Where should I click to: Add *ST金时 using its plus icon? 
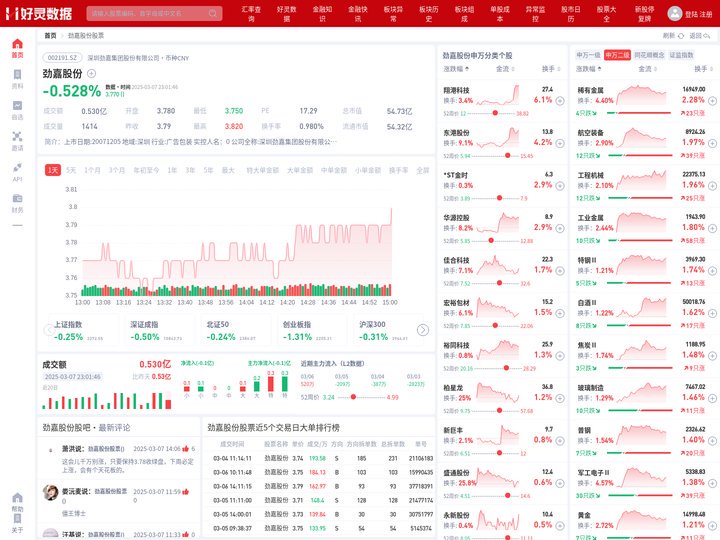560,186
